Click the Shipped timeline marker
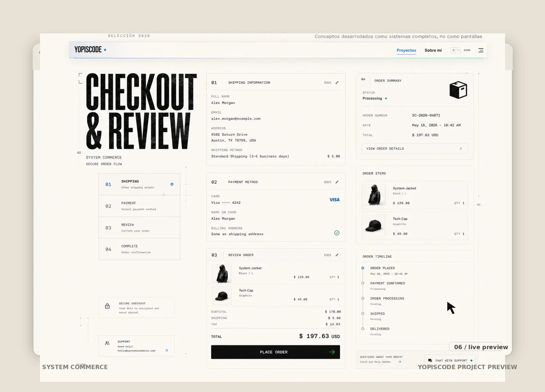The image size is (545, 392). click(363, 314)
